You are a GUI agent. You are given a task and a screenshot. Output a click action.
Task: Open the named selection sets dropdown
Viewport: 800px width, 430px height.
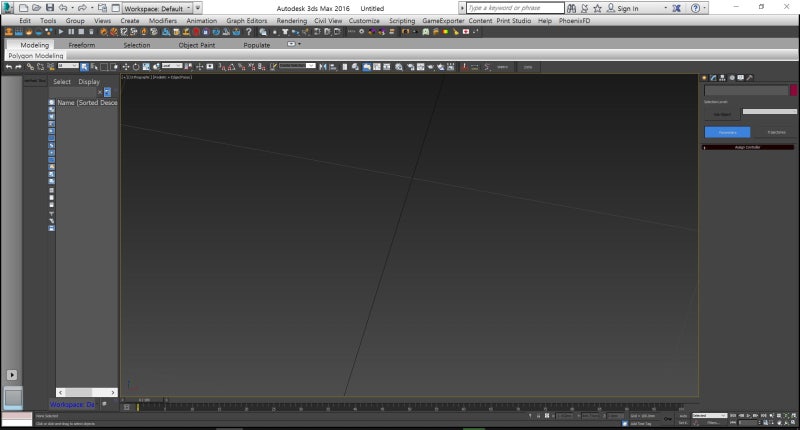point(297,66)
